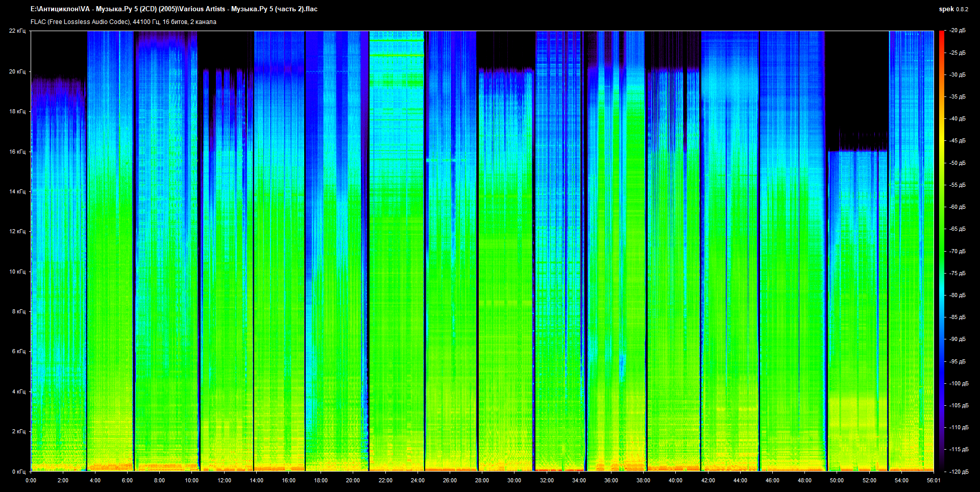
Task: Select the 4 кГц frequency label
Action: (18, 391)
